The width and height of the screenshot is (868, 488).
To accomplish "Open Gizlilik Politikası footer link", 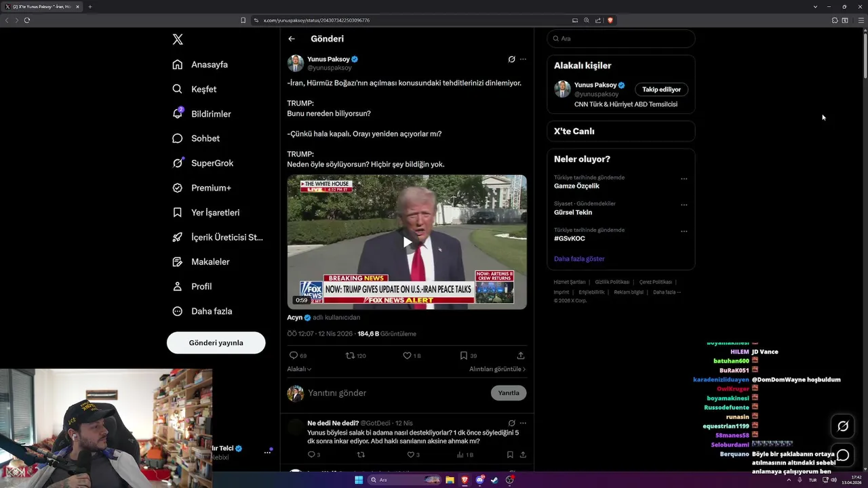I will 612,282.
